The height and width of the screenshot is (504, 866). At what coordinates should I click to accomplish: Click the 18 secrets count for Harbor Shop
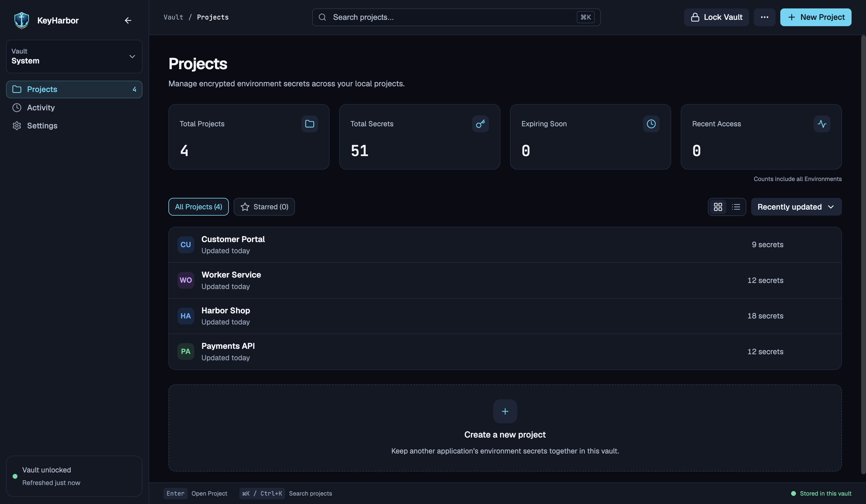pos(765,316)
